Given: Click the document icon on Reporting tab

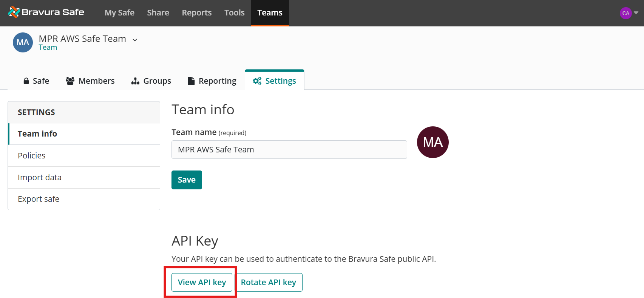Looking at the screenshot, I should [191, 81].
